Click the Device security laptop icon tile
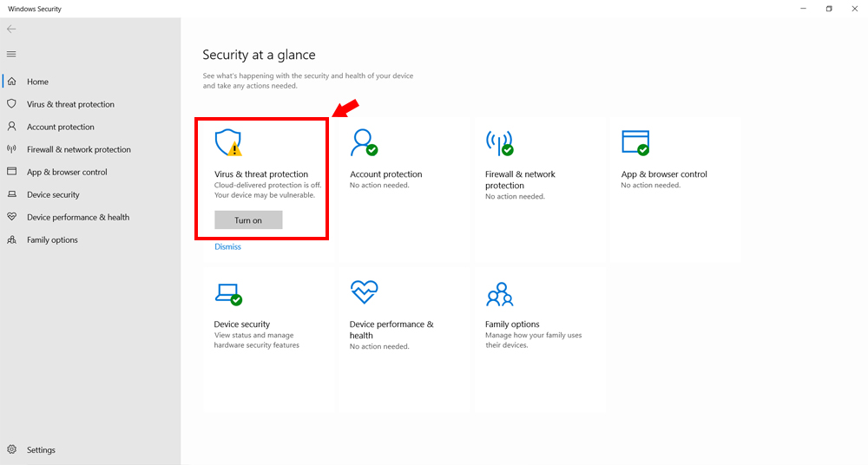Screen dimensions: 868x465 228,294
